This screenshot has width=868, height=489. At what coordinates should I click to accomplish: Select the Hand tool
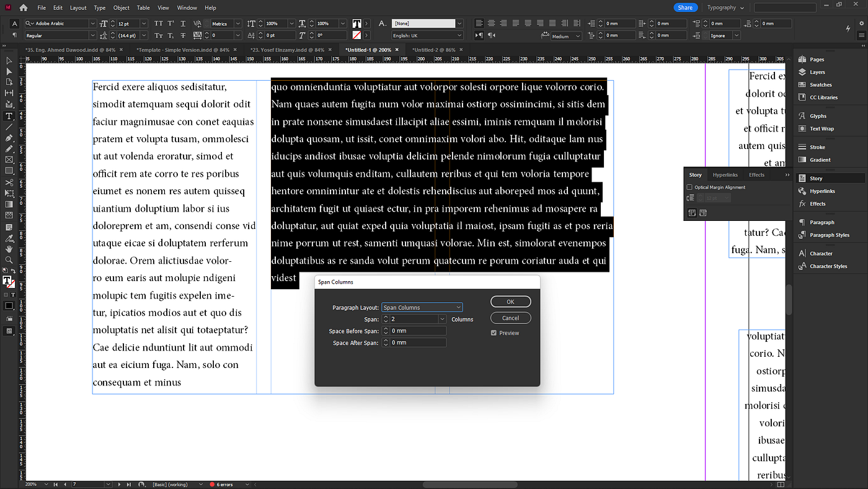[9, 249]
